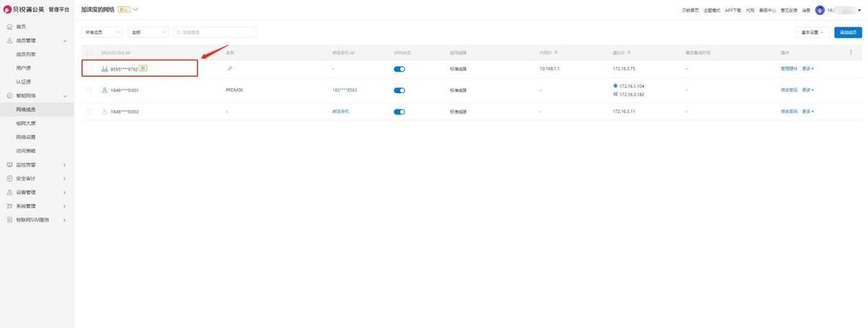Image resolution: width=868 pixels, height=328 pixels.
Task: Toggle VPN switch for 1846****0:001 row
Action: 399,90
